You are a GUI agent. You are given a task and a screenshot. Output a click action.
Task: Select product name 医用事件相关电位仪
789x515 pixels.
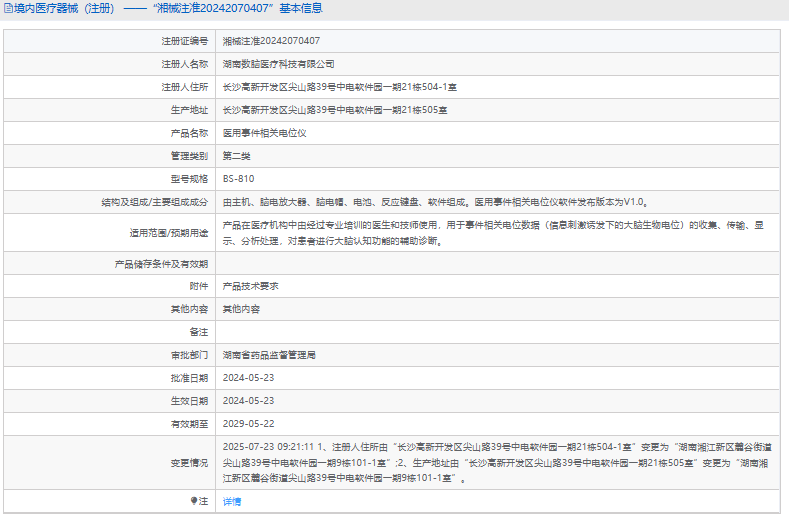(265, 133)
